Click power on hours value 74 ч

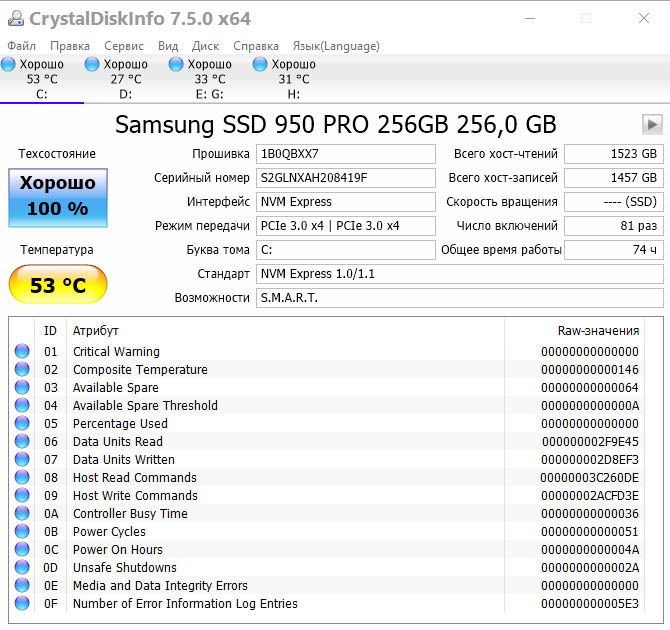click(x=614, y=250)
